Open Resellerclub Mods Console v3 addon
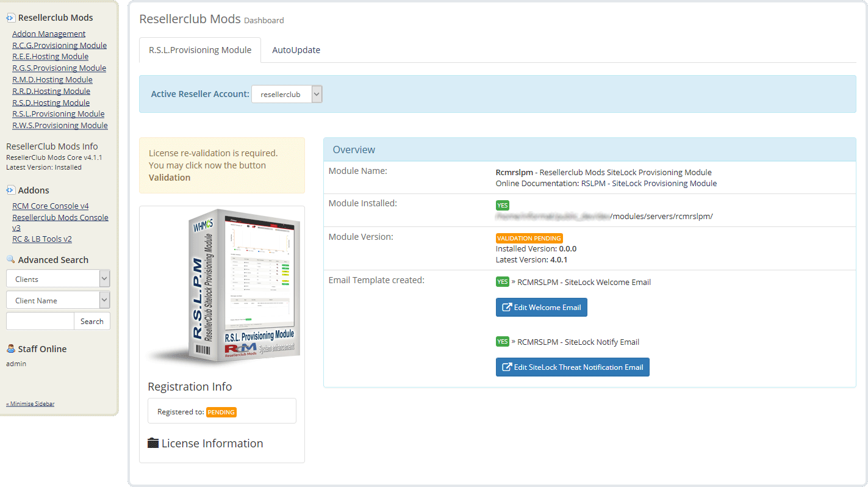This screenshot has height=487, width=868. (x=60, y=222)
